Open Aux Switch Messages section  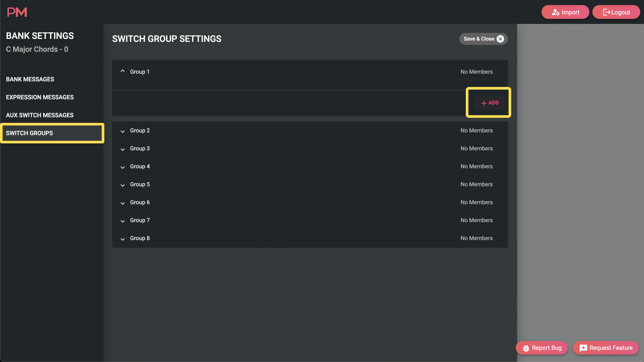pos(40,115)
